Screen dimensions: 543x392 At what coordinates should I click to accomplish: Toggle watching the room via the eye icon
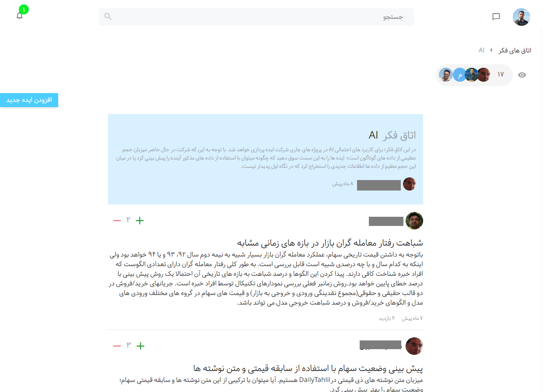522,75
